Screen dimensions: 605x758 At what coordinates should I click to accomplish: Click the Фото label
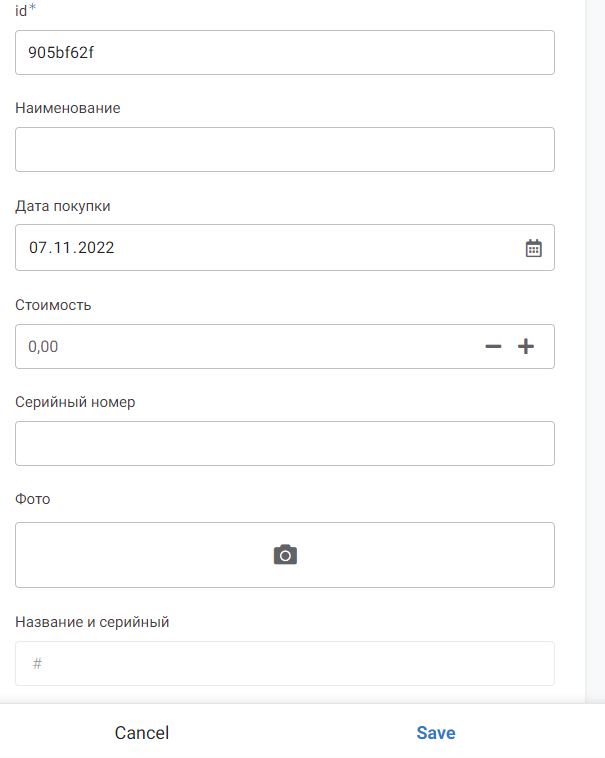tap(32, 499)
